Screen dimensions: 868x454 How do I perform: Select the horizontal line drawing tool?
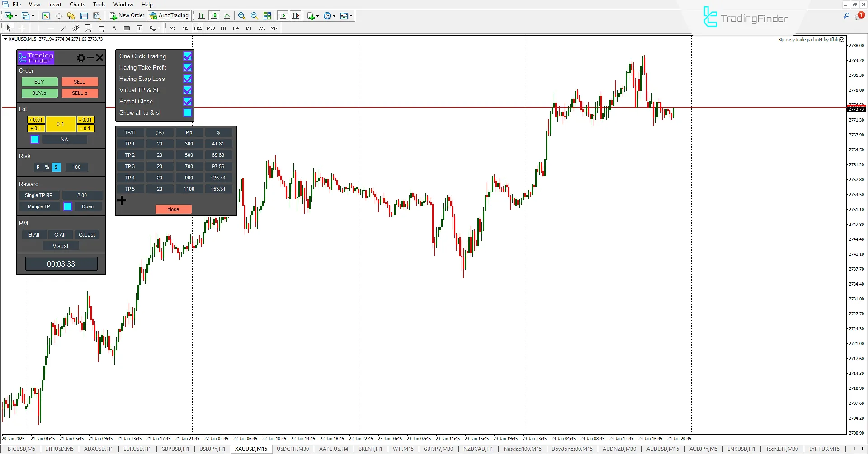pos(51,28)
